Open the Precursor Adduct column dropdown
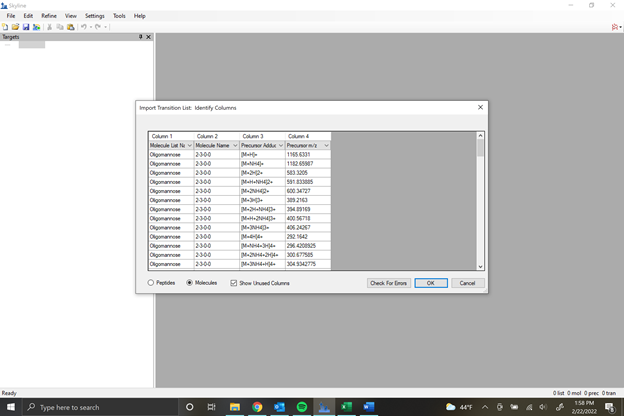The height and width of the screenshot is (416, 624). [x=280, y=145]
